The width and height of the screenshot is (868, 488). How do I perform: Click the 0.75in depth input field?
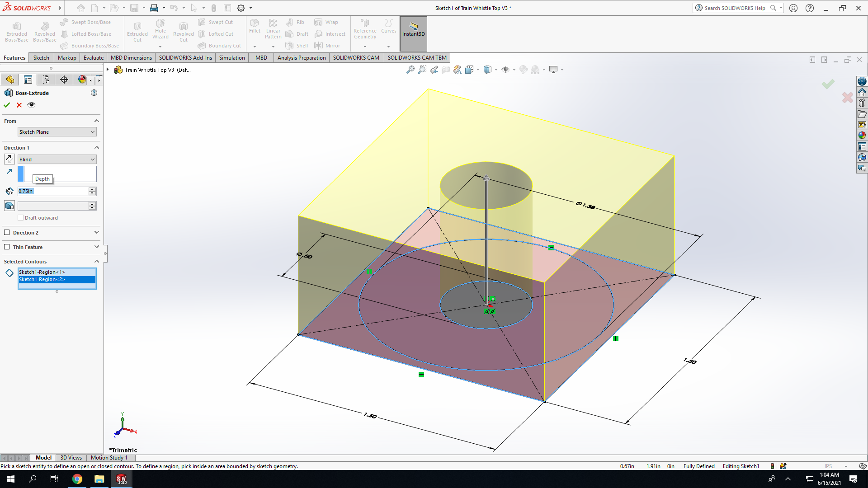click(x=53, y=191)
